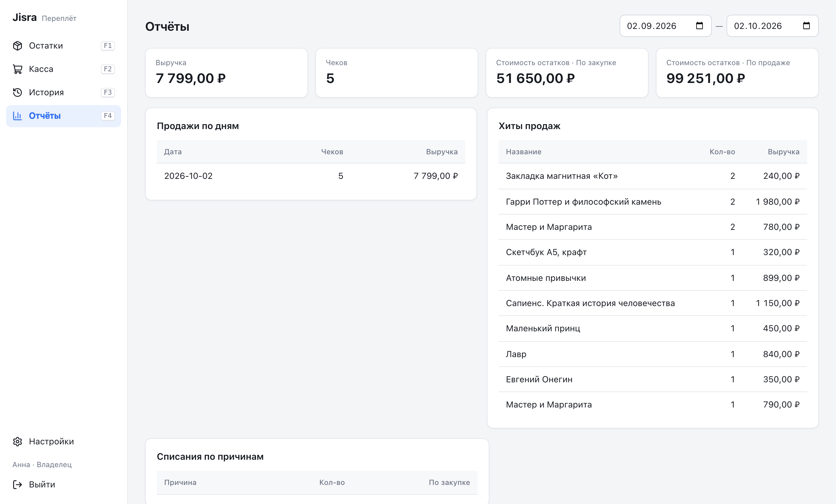The width and height of the screenshot is (836, 504).
Task: Open calendar picker for end date 02.10.2026
Action: point(806,26)
